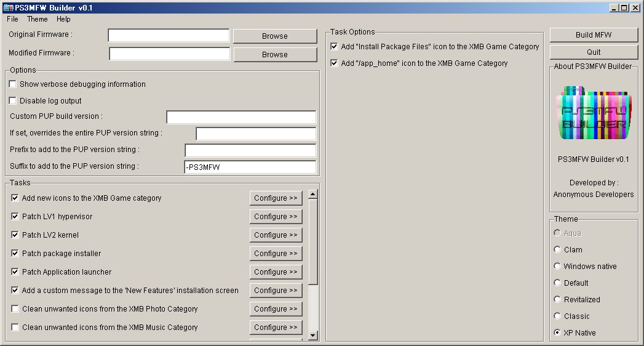Click the PUP version suffix field containing -PS3MFW
The image size is (644, 346).
(250, 167)
